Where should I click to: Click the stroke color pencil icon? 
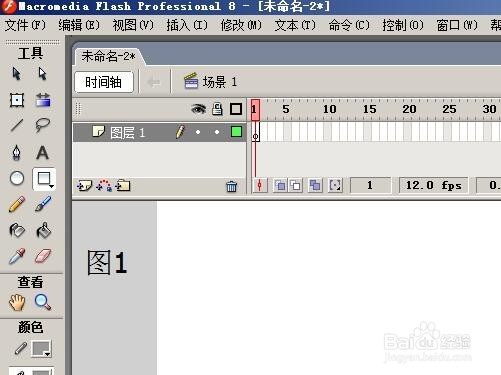(20, 349)
